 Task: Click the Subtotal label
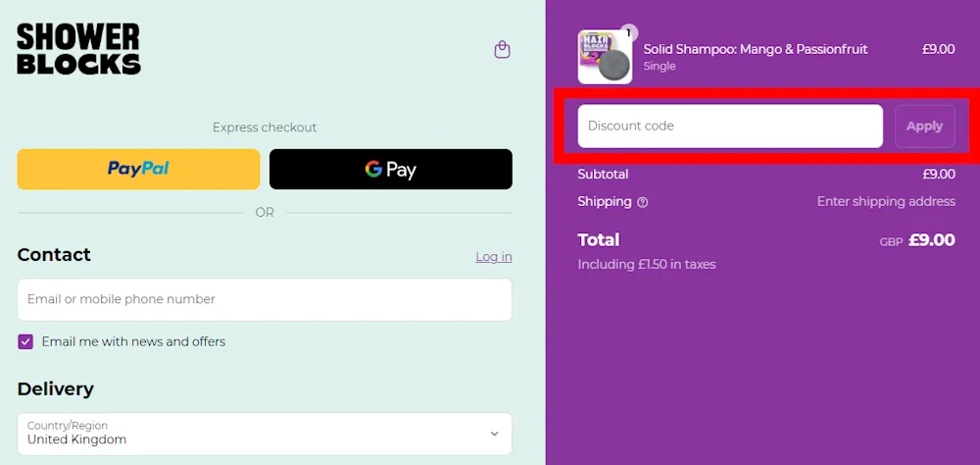603,174
